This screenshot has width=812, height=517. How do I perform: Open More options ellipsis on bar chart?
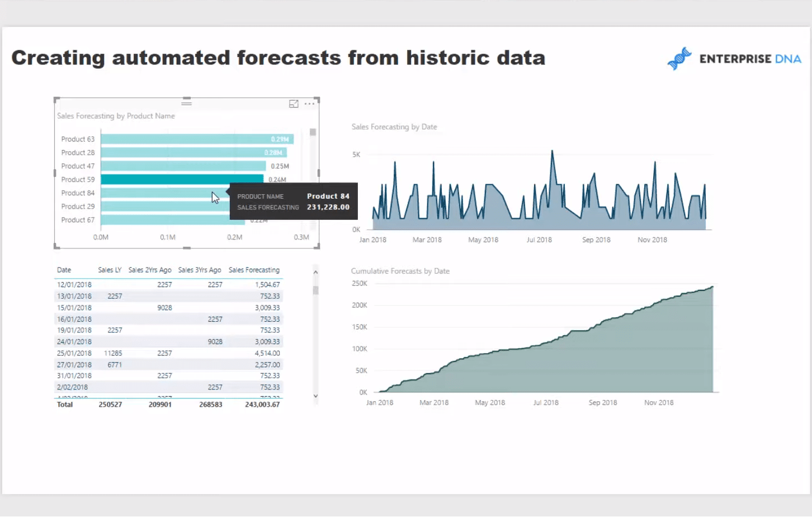309,104
